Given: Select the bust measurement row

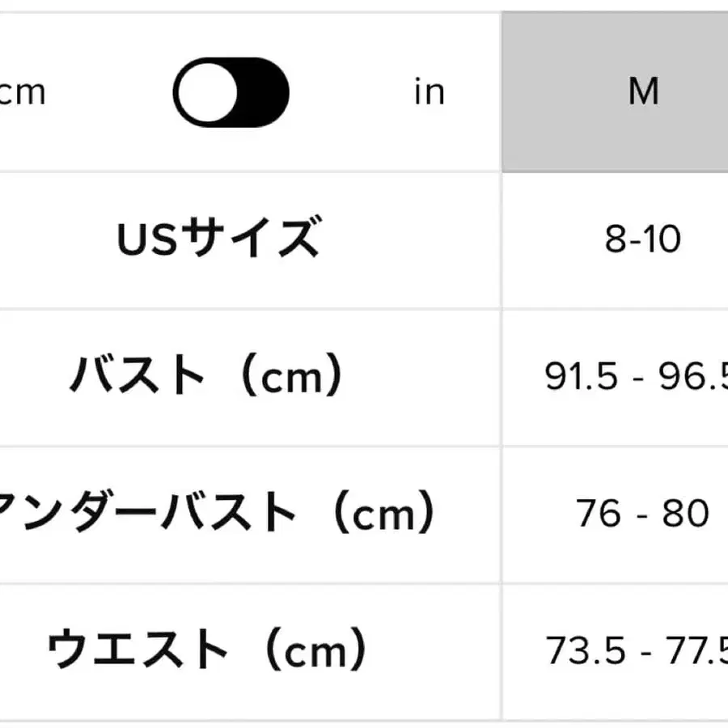Looking at the screenshot, I should (x=364, y=372).
